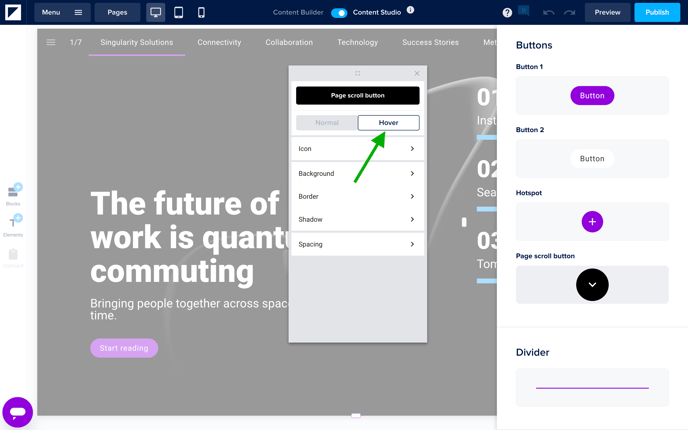Select the Hover state option
This screenshot has width=688, height=430.
[x=388, y=123]
